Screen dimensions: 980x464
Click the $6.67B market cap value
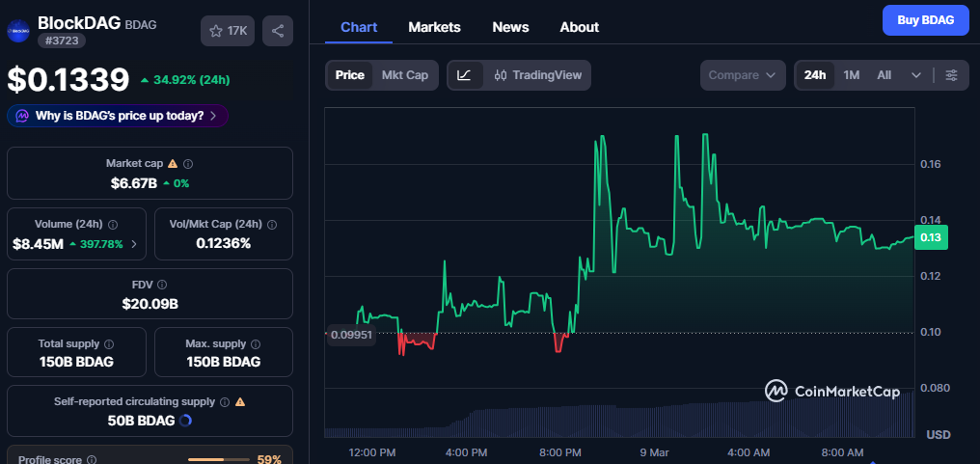134,183
